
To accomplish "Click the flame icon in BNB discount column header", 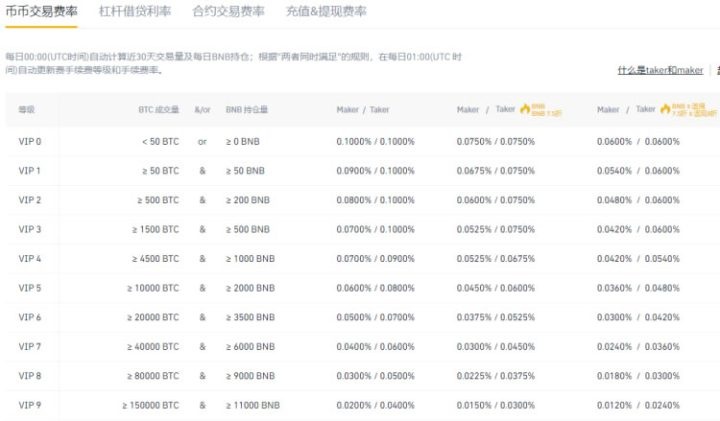I will point(525,108).
